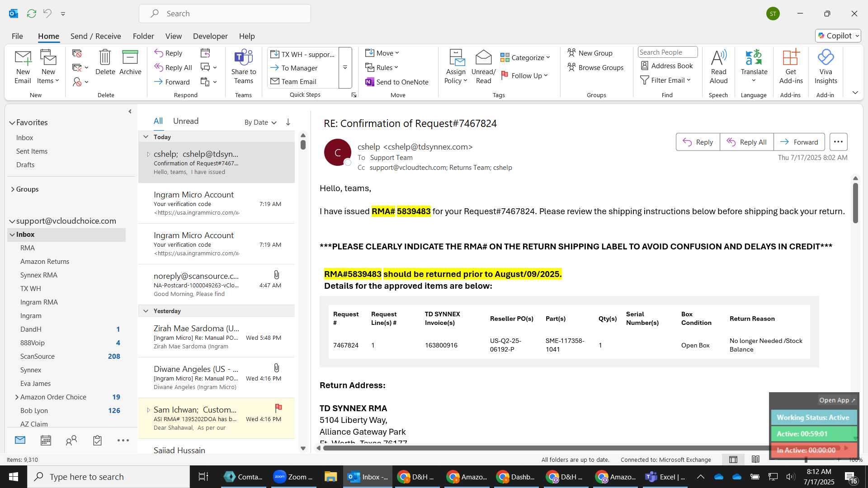Collapse the folder pane arrow
Viewport: 868px width, 488px height.
[130, 111]
